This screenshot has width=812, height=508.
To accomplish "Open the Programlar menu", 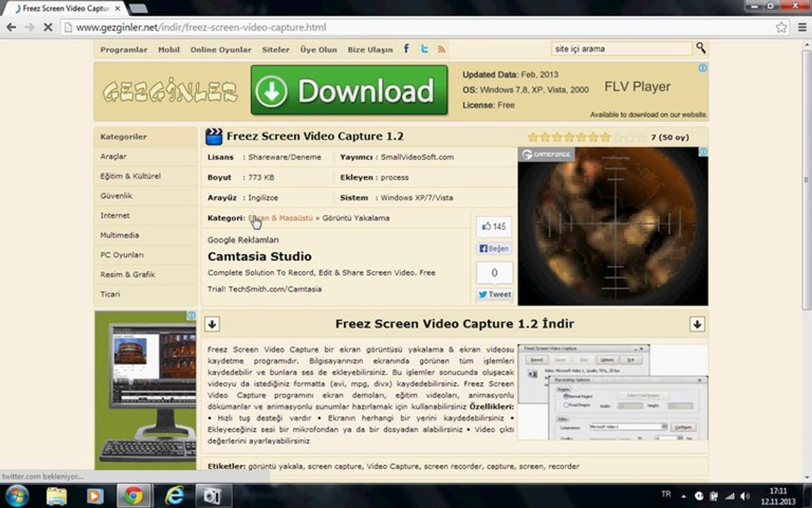I will 124,49.
